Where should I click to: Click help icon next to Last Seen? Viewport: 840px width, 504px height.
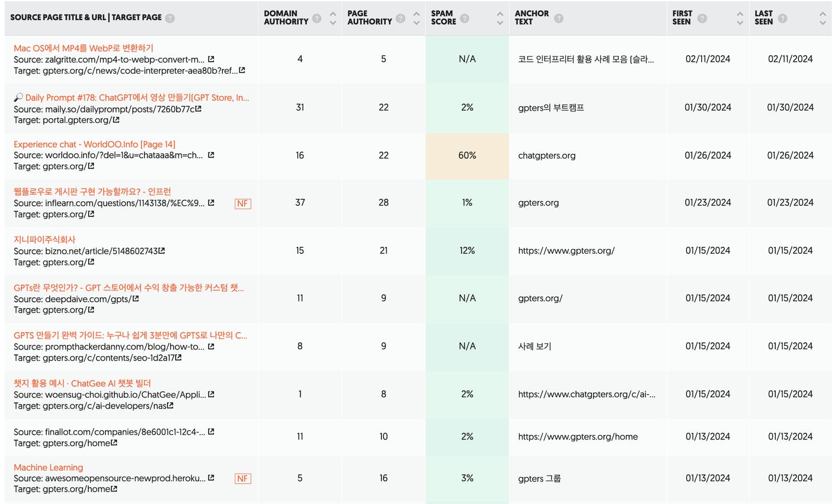pyautogui.click(x=783, y=18)
